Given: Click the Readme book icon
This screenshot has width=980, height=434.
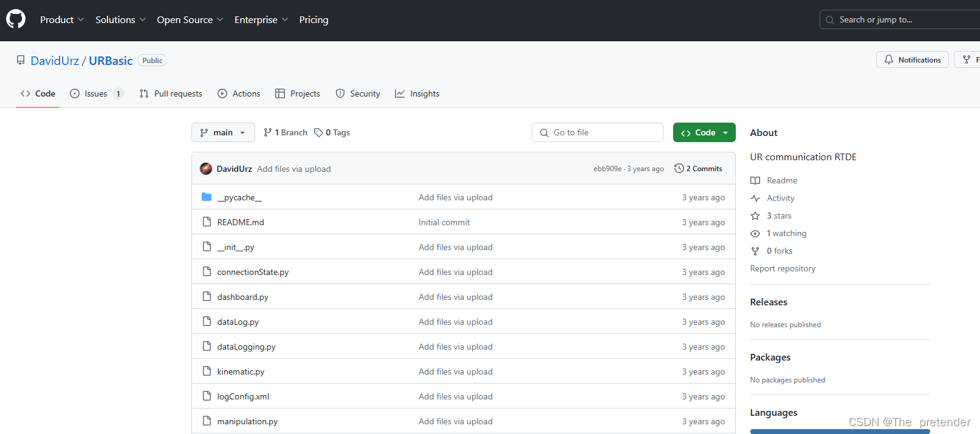Looking at the screenshot, I should (755, 180).
